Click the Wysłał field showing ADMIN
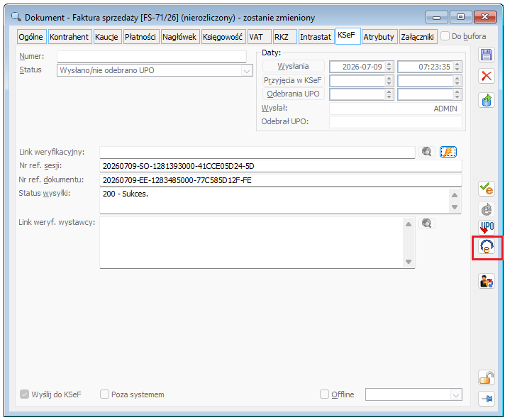The height and width of the screenshot is (420, 505). point(396,109)
